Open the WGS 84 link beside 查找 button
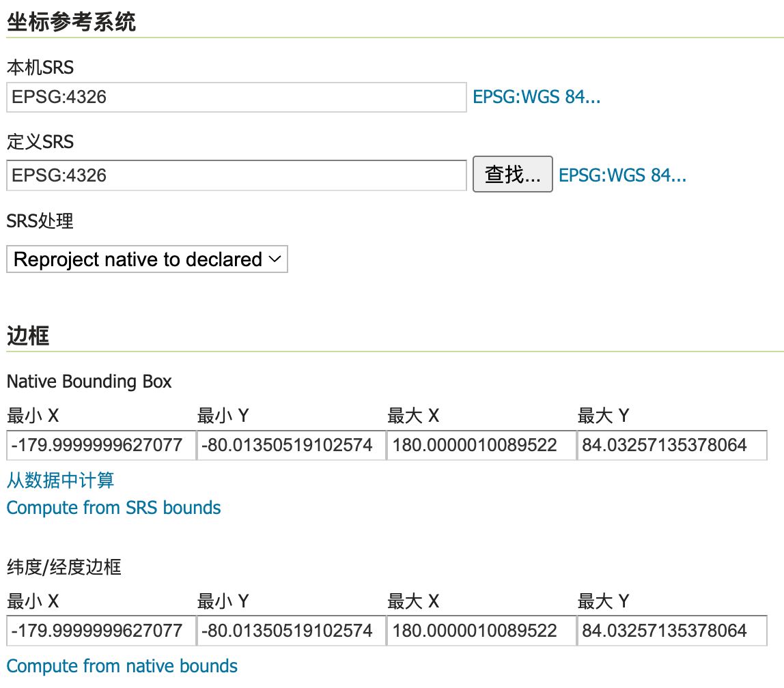Screen dimensions: 784x688 [x=622, y=175]
